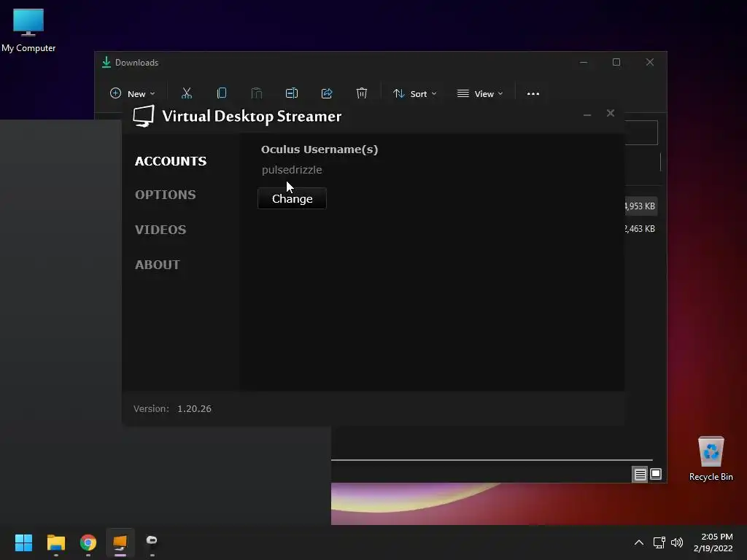Expand the View dropdown in Downloads
This screenshot has width=747, height=560.
click(x=480, y=94)
